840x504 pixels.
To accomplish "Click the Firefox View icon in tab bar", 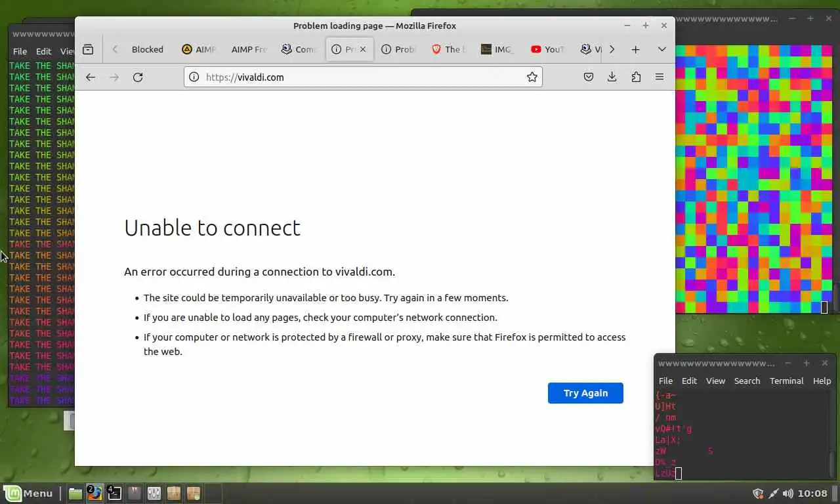I will point(88,49).
